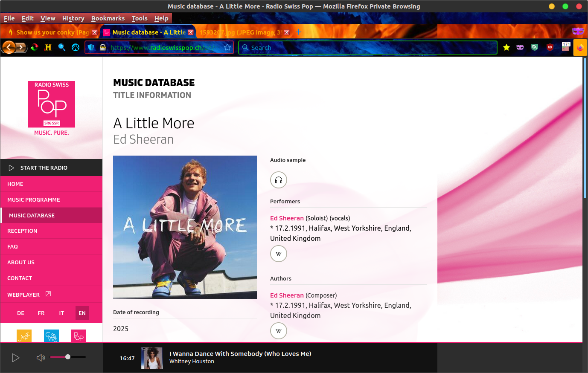This screenshot has height=373, width=588.
Task: Click the Whitney Houston cover thumbnail
Action: pyautogui.click(x=152, y=358)
